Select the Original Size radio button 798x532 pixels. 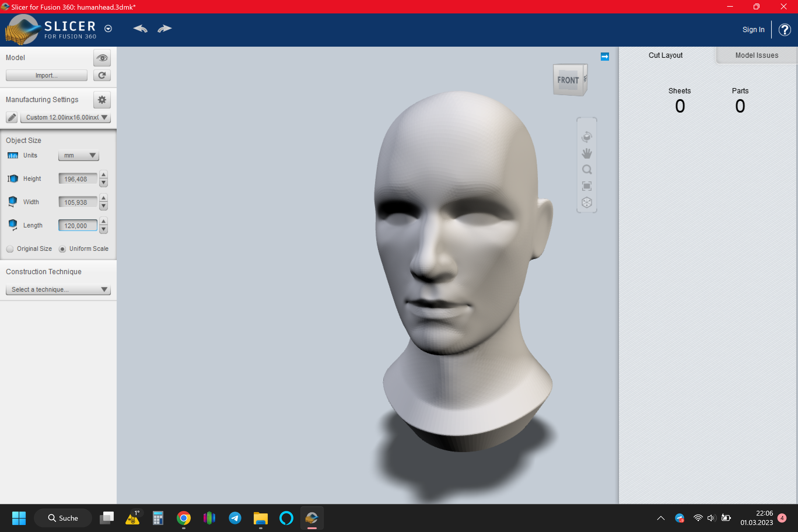click(x=10, y=249)
